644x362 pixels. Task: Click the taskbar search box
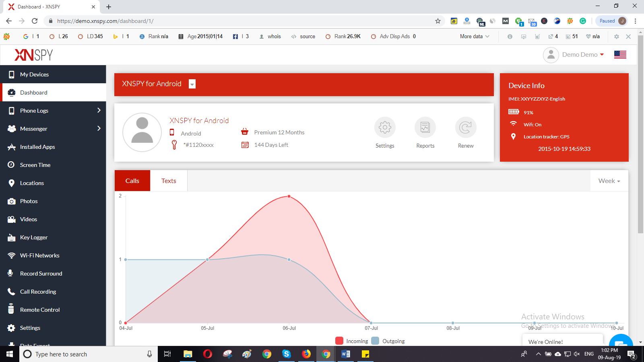[x=89, y=354]
